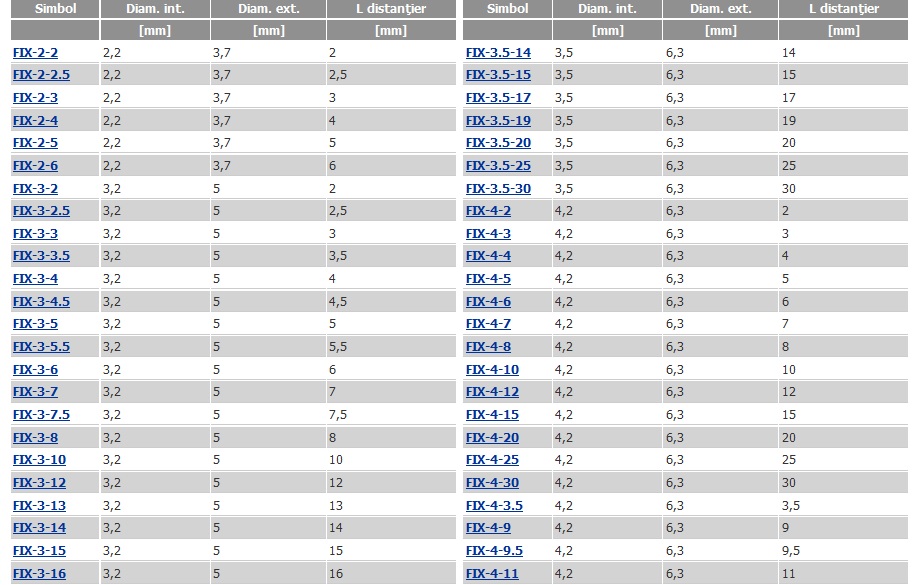Select the FIX-3-5.5 link
The image size is (913, 585).
click(41, 346)
